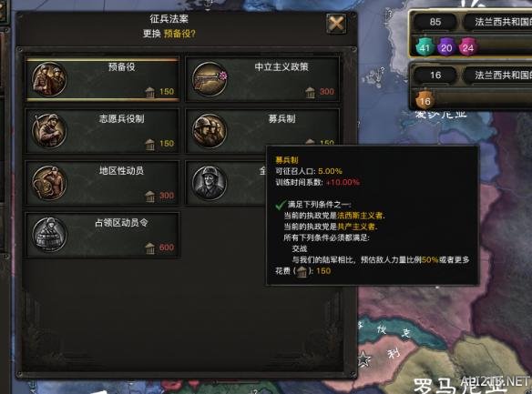Click the pink 24 division badge
Screen dimensions: 532x394
468,47
